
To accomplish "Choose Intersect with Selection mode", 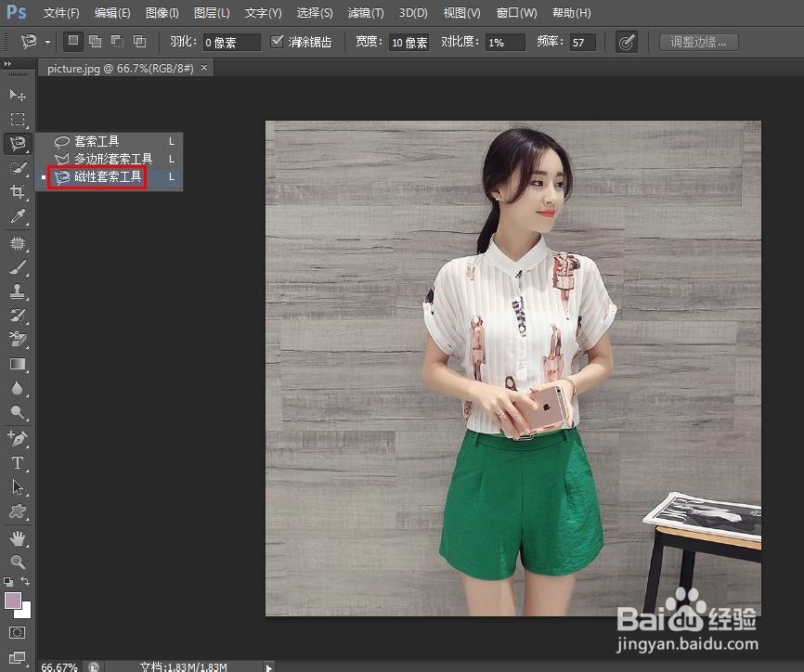I will point(139,42).
